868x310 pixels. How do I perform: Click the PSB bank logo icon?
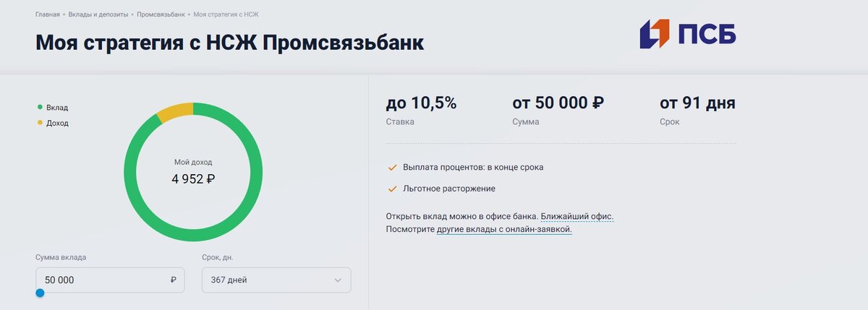tap(655, 34)
